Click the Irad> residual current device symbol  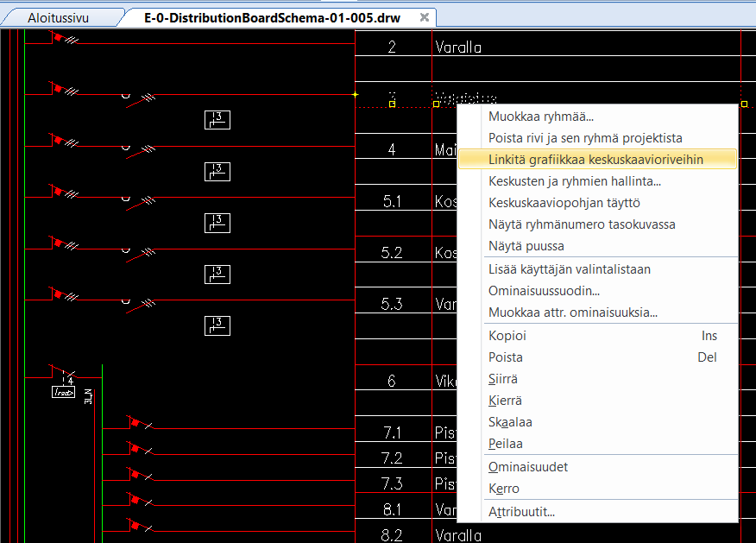click(64, 392)
